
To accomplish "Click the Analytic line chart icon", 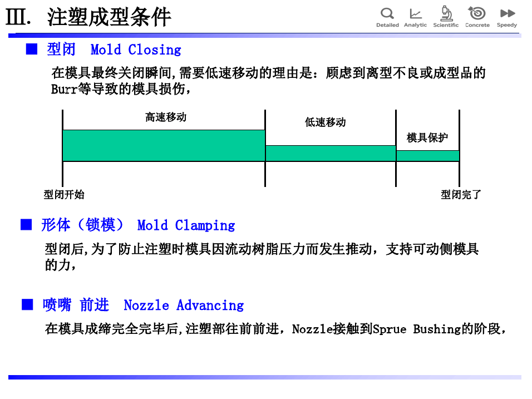I will click(415, 14).
